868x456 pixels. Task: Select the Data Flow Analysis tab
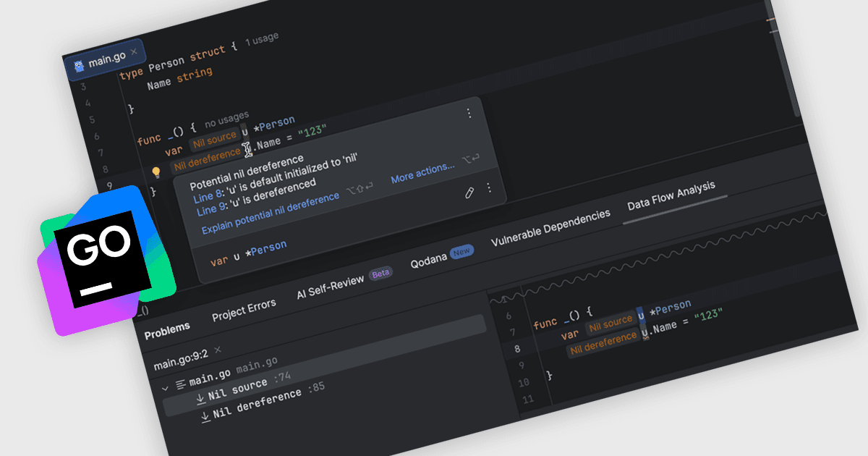click(671, 195)
